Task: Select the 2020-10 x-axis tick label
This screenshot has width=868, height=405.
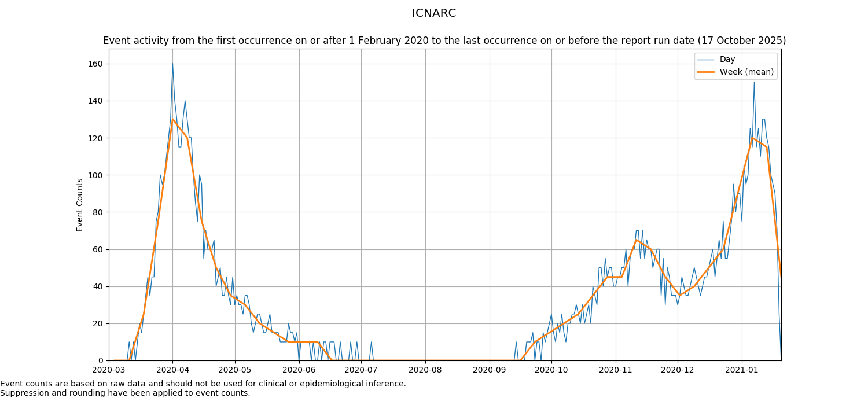Action: 551,370
